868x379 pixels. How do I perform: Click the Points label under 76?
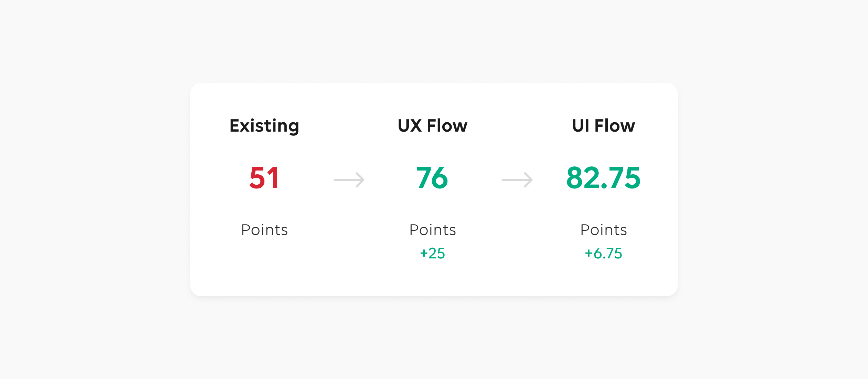click(433, 230)
